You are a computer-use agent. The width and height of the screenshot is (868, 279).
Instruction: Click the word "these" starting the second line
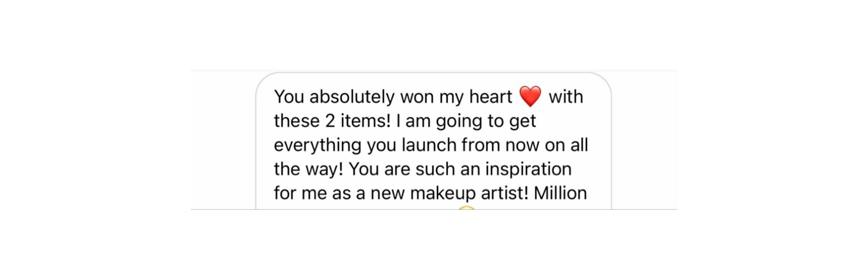click(x=297, y=121)
